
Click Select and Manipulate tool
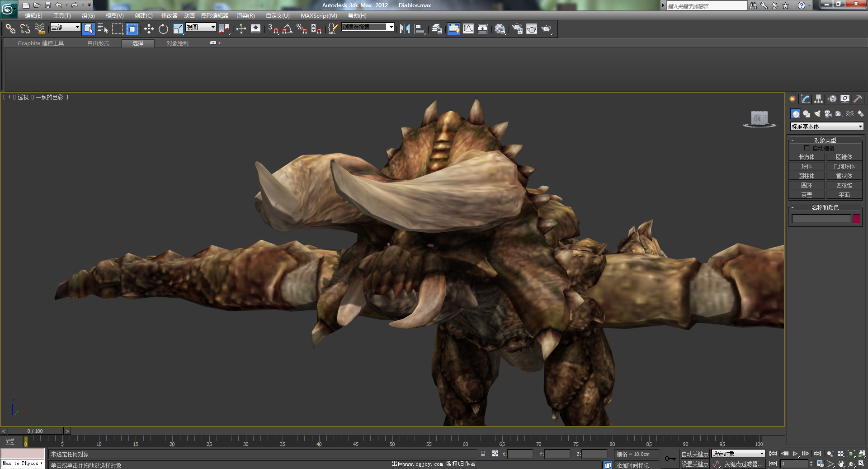[x=241, y=29]
